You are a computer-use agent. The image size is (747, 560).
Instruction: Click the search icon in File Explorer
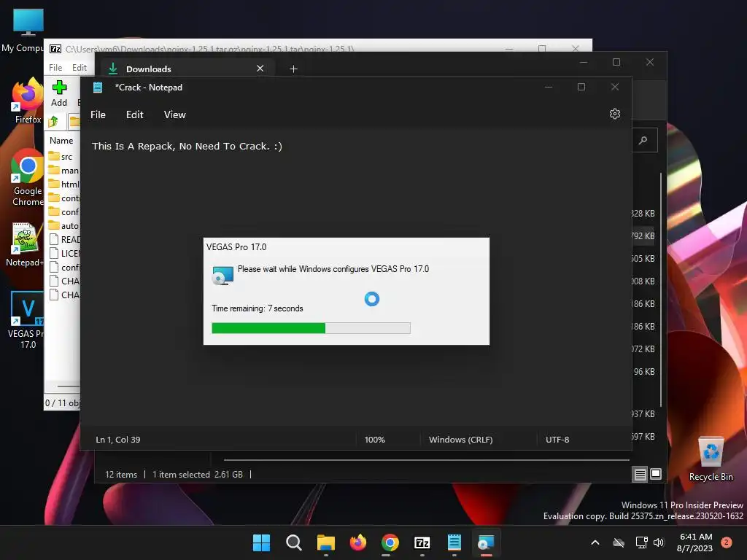click(643, 141)
